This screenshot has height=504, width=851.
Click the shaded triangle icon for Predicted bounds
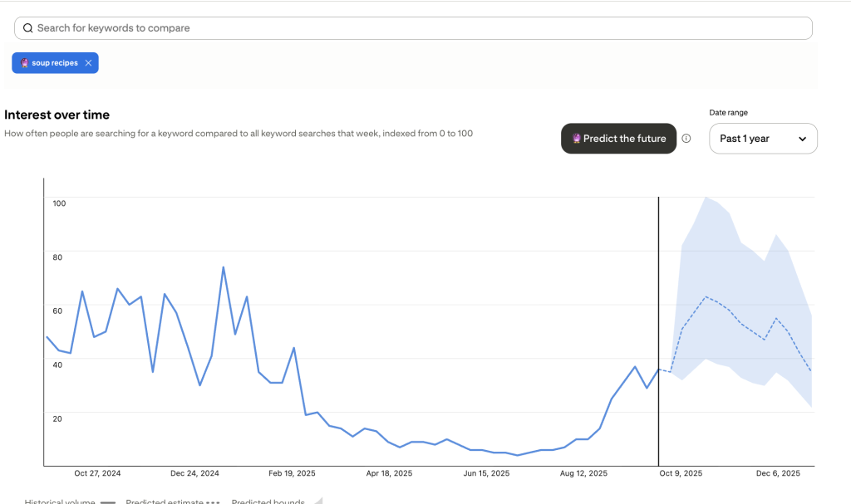click(317, 500)
